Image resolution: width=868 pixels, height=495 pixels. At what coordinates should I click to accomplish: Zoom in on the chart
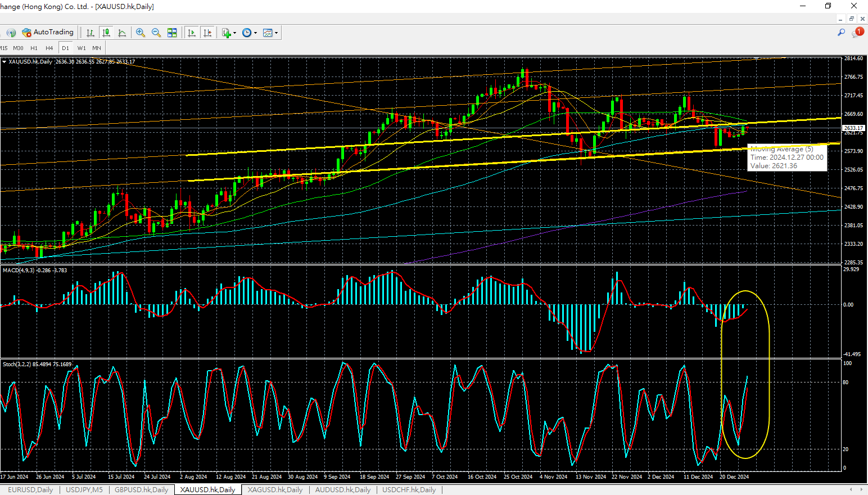tap(141, 33)
